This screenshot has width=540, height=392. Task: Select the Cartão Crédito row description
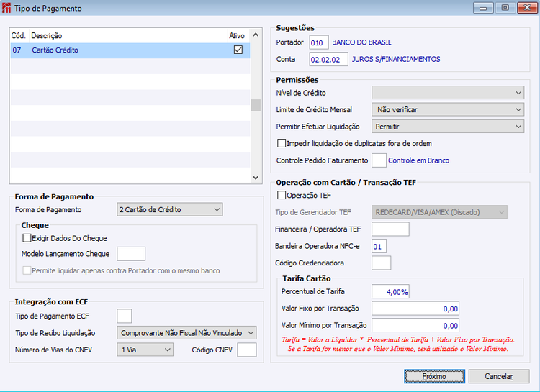tap(55, 50)
